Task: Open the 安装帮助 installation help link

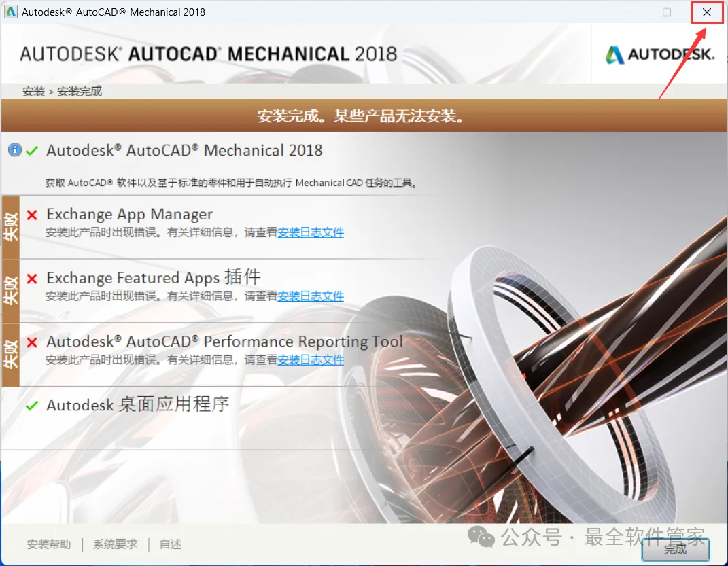Action: (x=49, y=544)
